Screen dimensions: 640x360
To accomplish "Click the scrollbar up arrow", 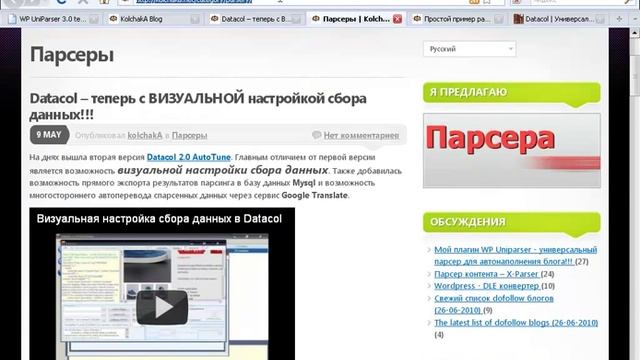I will coord(635,32).
